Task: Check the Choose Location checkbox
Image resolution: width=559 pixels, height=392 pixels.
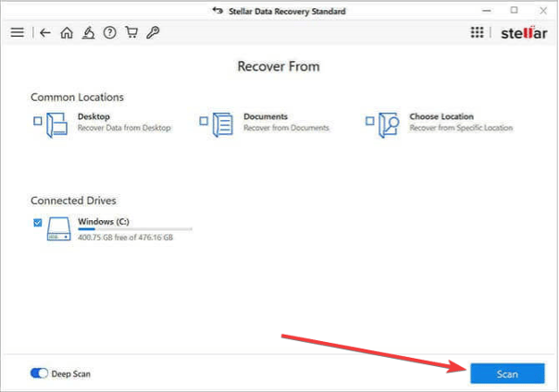Action: [369, 121]
